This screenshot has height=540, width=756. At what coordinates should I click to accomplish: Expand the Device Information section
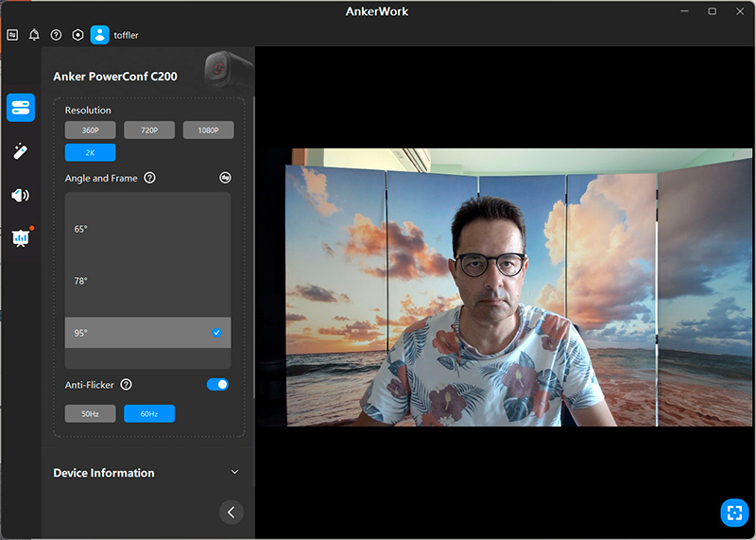pos(234,473)
